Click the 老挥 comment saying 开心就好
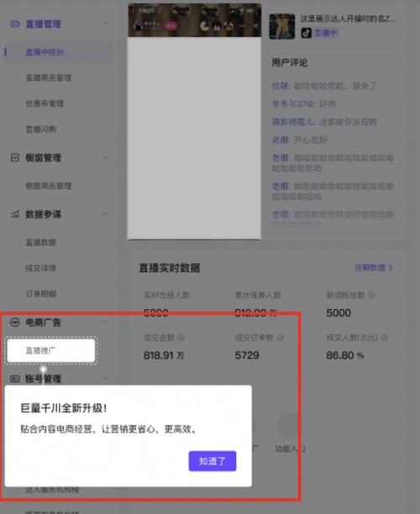Screen dimensions: 420x514 point(299,140)
